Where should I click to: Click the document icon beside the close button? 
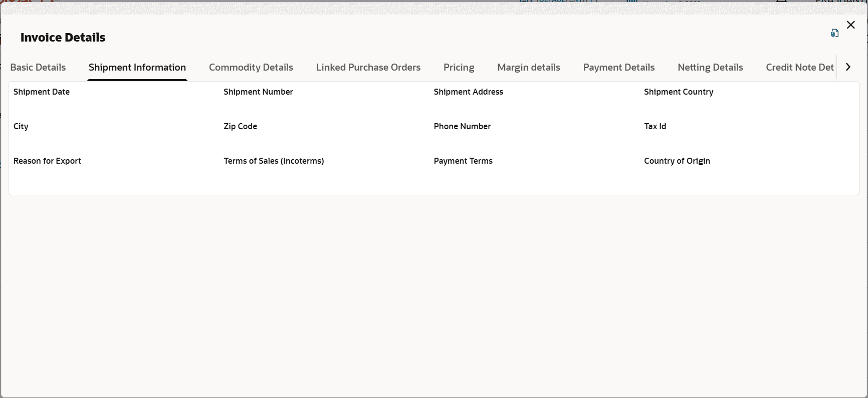coord(834,33)
